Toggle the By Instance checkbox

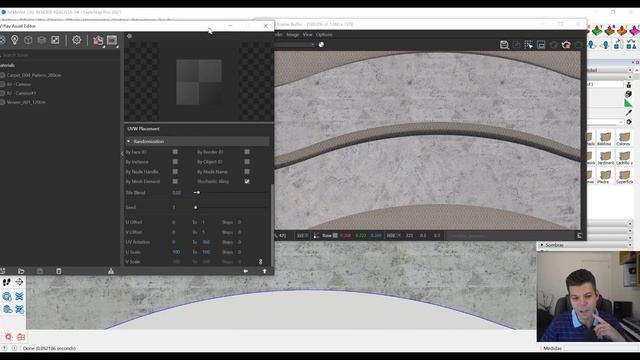175,162
